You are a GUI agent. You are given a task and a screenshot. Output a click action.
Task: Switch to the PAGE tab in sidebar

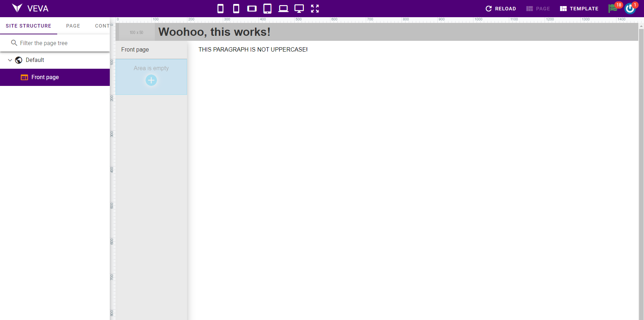point(73,26)
